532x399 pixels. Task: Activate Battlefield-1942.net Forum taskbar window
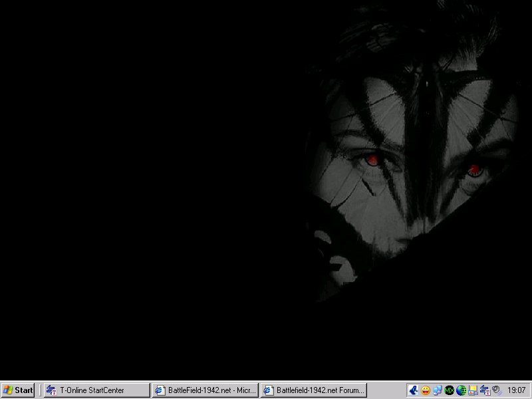click(313, 390)
